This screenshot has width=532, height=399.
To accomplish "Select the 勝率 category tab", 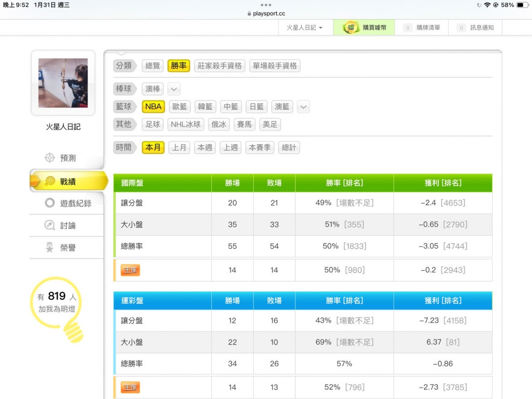I will coord(179,66).
